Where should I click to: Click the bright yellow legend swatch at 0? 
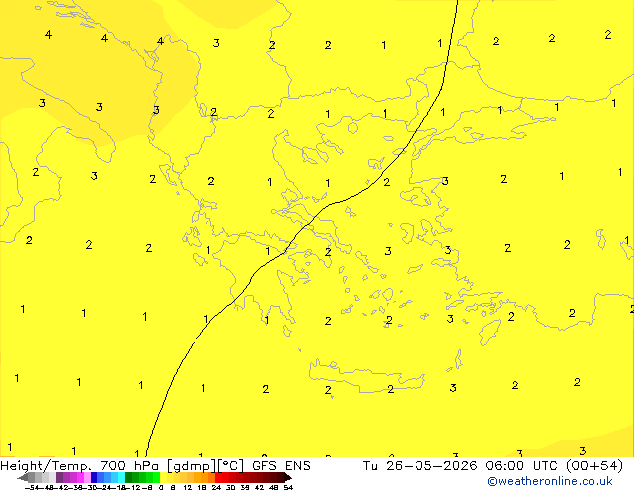click(x=163, y=477)
